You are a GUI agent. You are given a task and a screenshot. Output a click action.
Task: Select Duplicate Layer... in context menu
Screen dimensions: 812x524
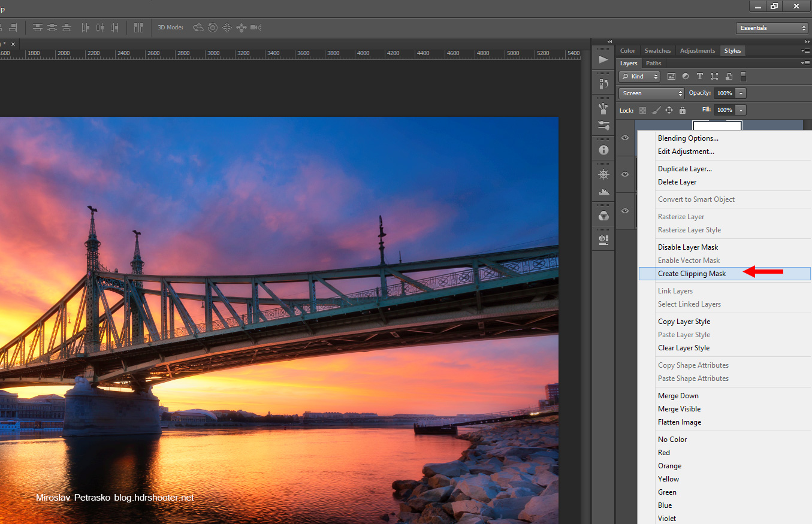pyautogui.click(x=684, y=169)
